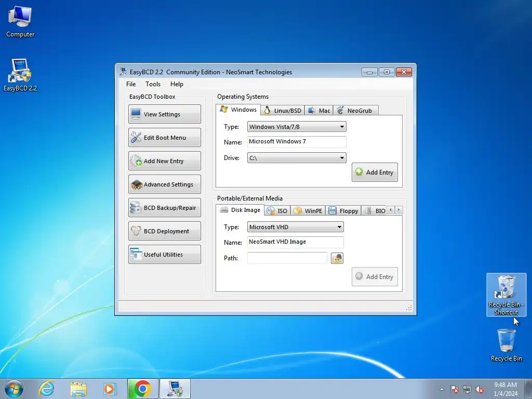Click the windows icon on Useful Utilities
Viewport: 532px width, 399px height.
[136, 255]
